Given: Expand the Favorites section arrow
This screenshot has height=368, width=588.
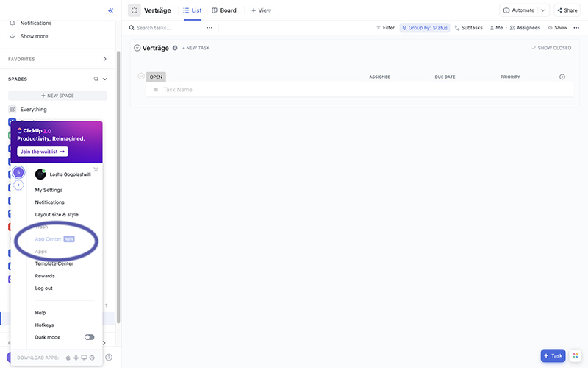Looking at the screenshot, I should (x=105, y=59).
